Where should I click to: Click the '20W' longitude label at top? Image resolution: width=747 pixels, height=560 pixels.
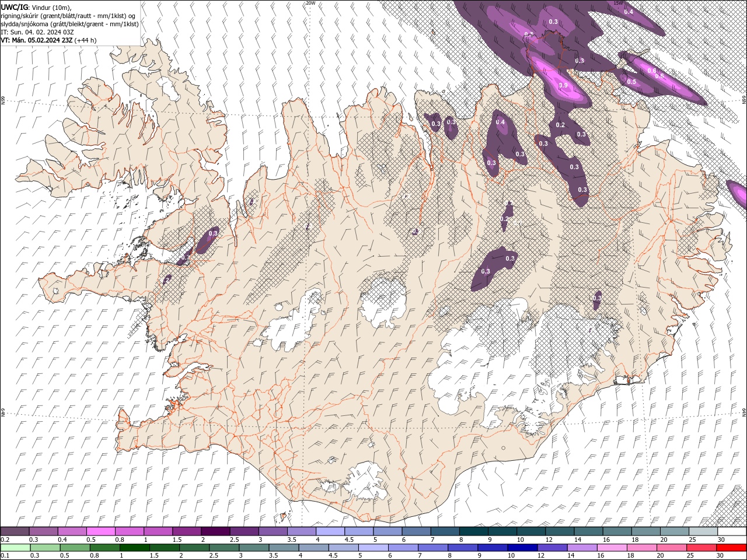[310, 3]
